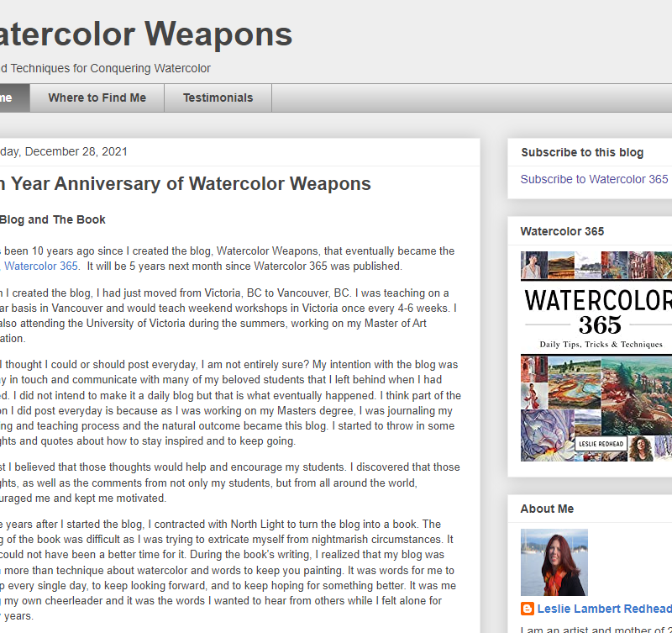Open the Testimonials tab
The height and width of the screenshot is (633, 672).
coord(218,98)
